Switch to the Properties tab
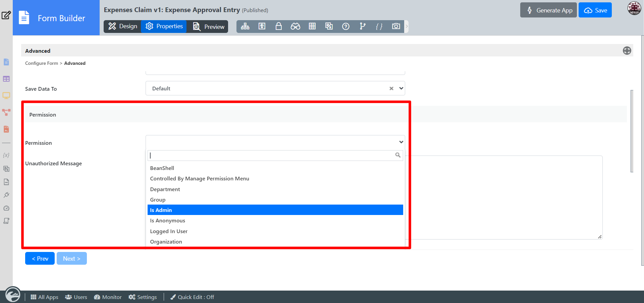Screen dimensions: 644x303 [x=164, y=26]
